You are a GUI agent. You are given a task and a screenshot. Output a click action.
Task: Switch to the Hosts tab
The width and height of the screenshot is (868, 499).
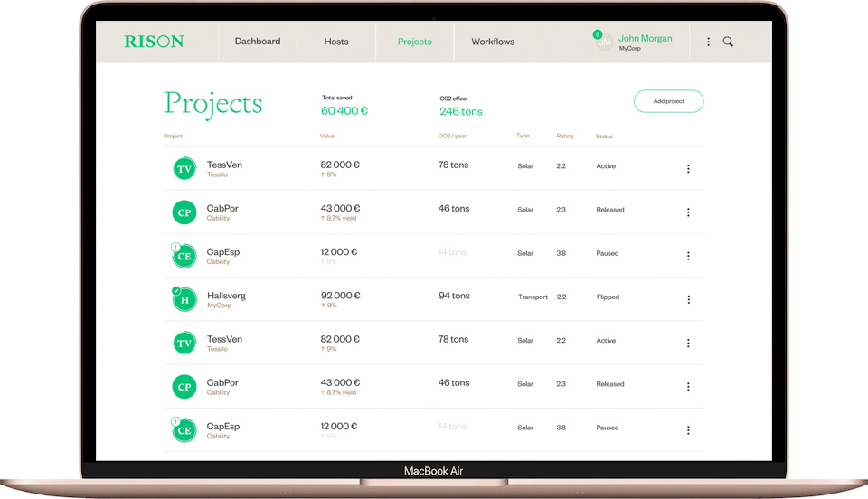(336, 42)
